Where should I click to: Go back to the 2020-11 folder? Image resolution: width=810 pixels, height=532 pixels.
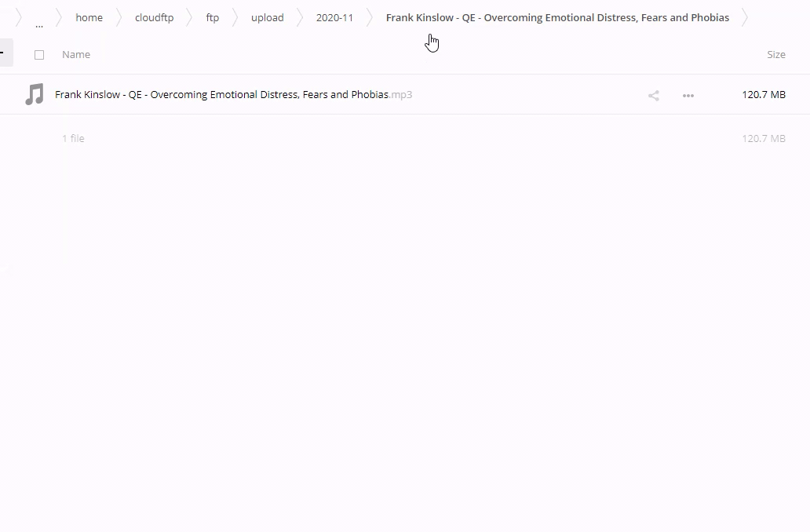click(x=334, y=18)
